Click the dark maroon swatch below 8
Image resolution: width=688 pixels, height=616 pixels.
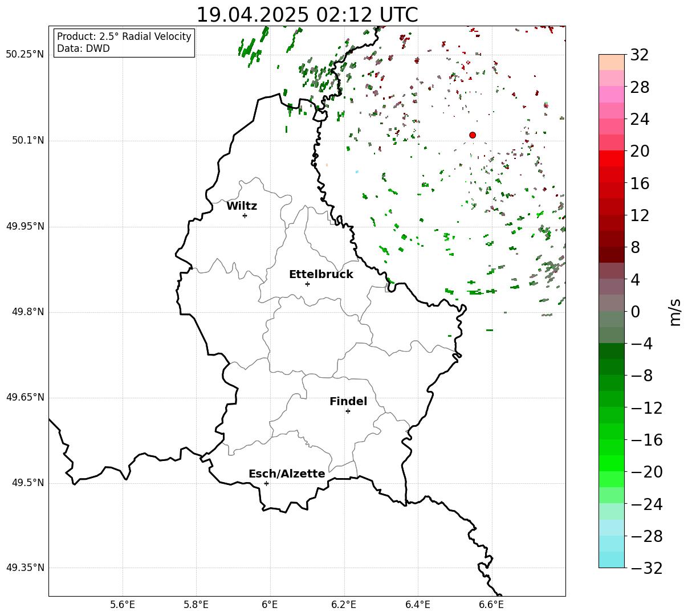612,255
